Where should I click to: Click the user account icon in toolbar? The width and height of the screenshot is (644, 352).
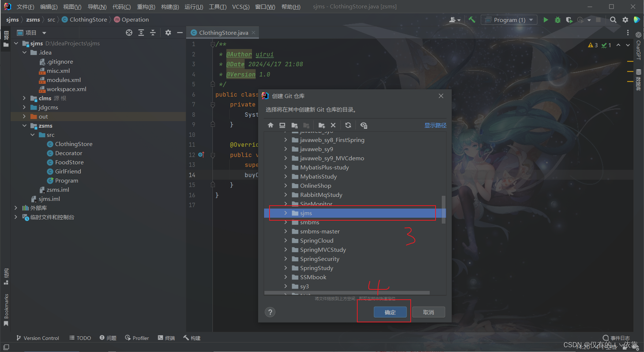[455, 20]
